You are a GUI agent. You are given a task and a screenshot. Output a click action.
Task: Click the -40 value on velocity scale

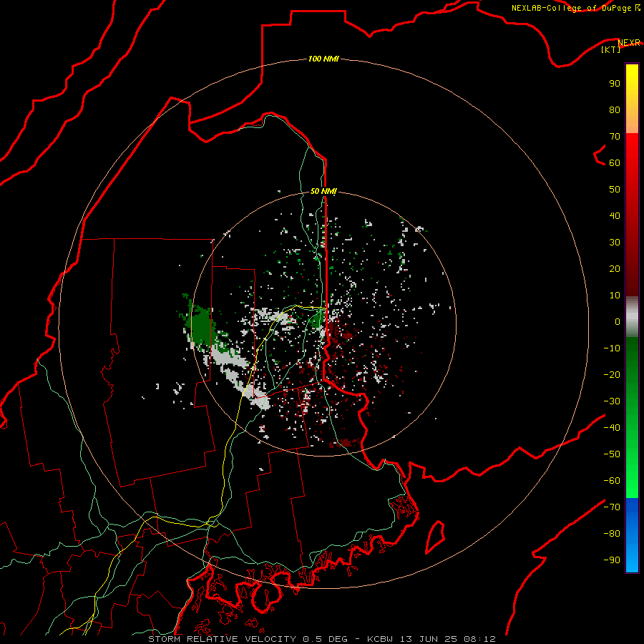click(612, 428)
